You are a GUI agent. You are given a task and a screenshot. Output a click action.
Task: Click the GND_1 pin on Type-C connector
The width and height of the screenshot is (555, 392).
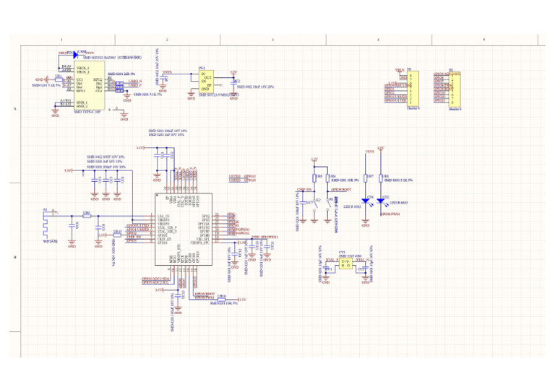(82, 103)
